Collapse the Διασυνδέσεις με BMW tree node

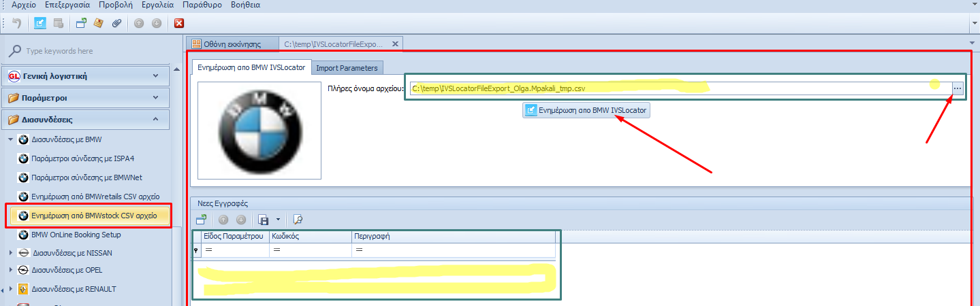pyautogui.click(x=10, y=140)
